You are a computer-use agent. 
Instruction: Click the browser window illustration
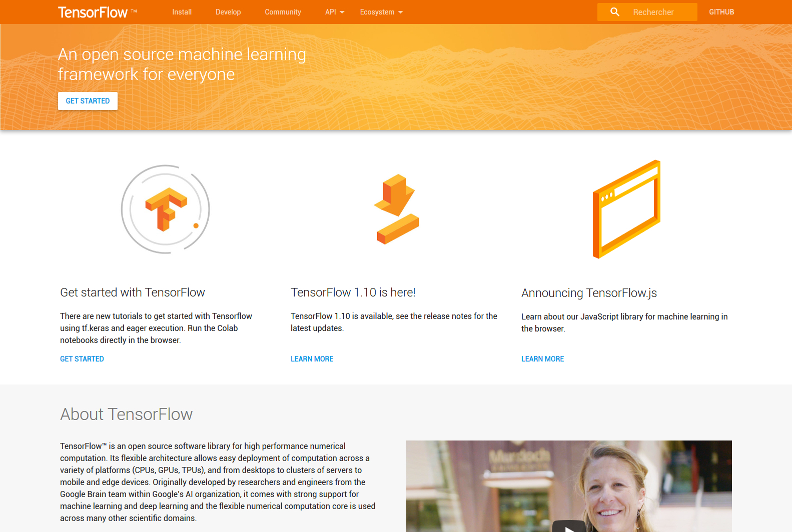coord(626,209)
